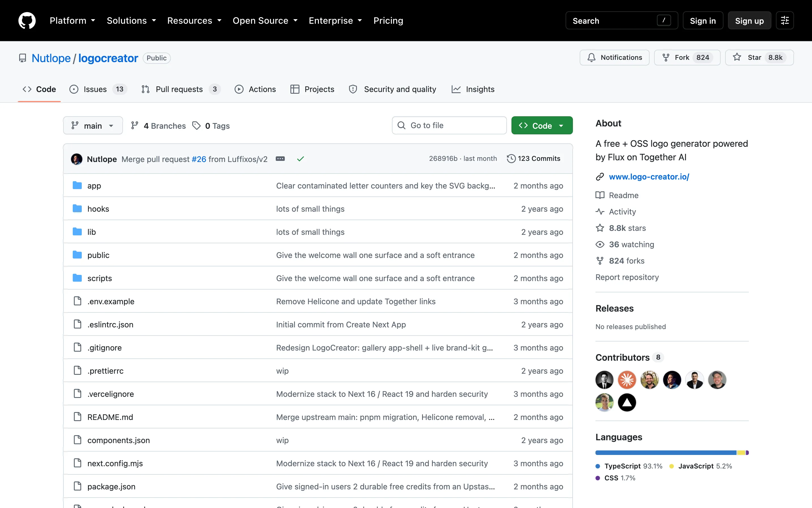
Task: Fork the repository with the Fork button
Action: 687,58
